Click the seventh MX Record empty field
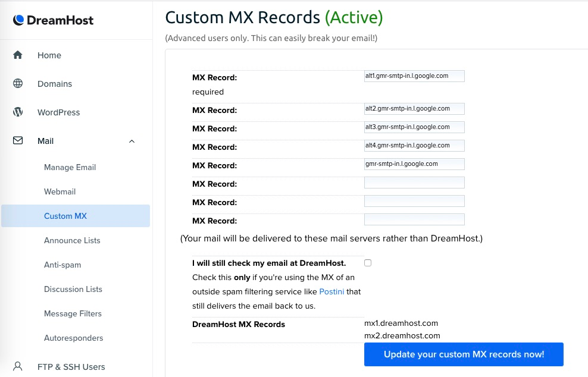The width and height of the screenshot is (588, 377). click(x=414, y=201)
